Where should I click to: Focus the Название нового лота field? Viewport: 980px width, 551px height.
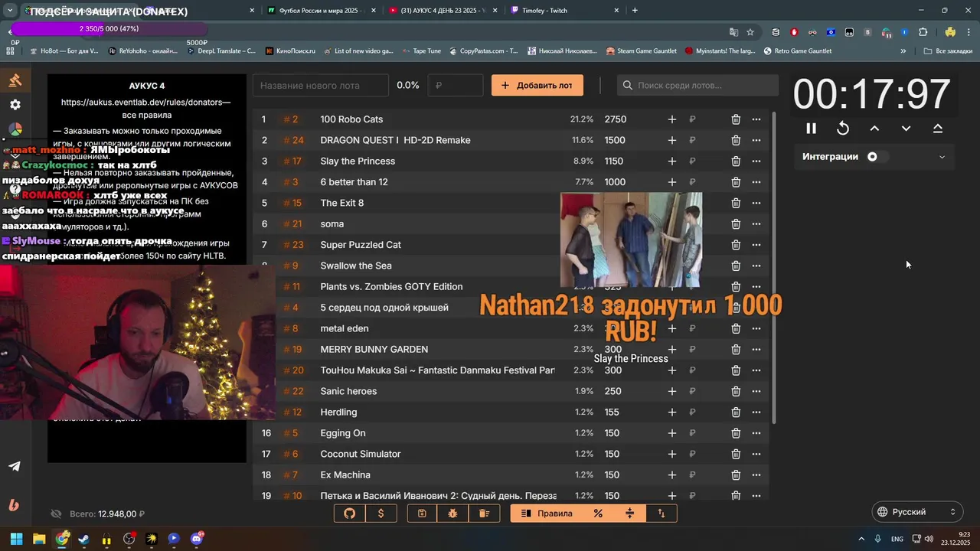click(321, 86)
